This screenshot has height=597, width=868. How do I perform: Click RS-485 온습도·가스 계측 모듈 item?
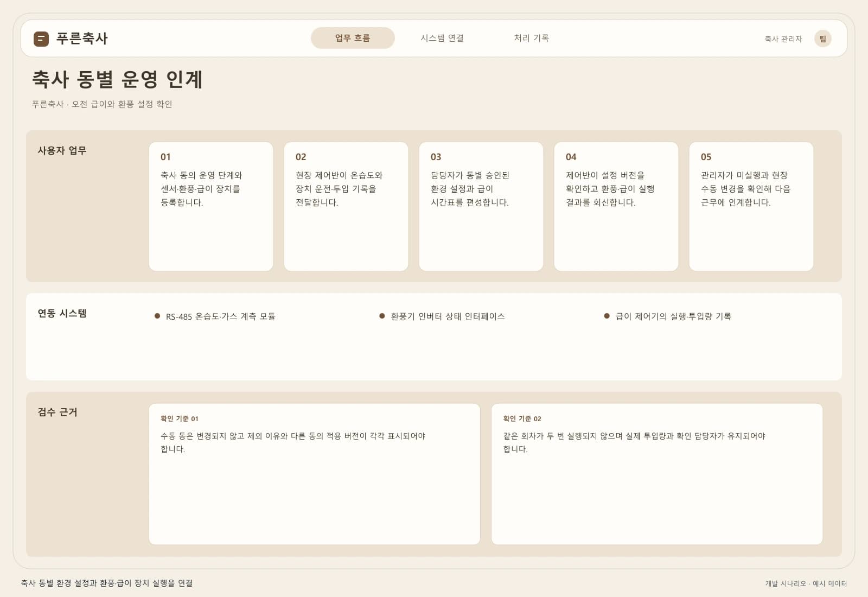pyautogui.click(x=215, y=316)
